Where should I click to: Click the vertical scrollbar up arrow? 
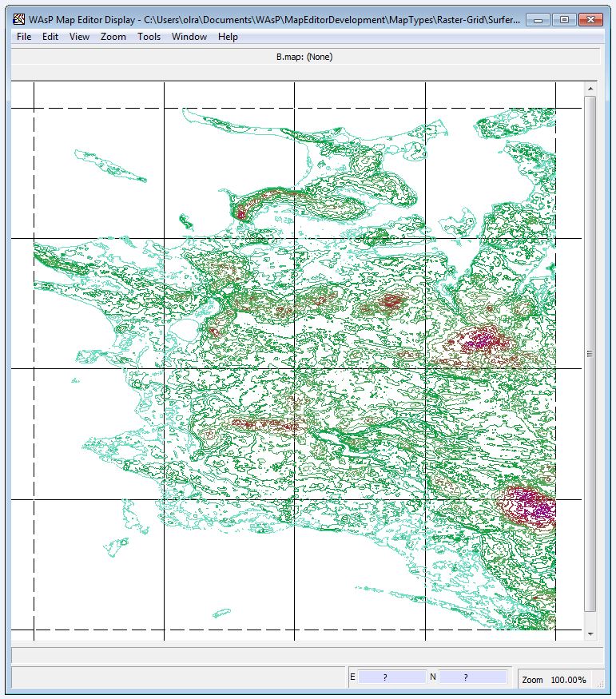590,89
